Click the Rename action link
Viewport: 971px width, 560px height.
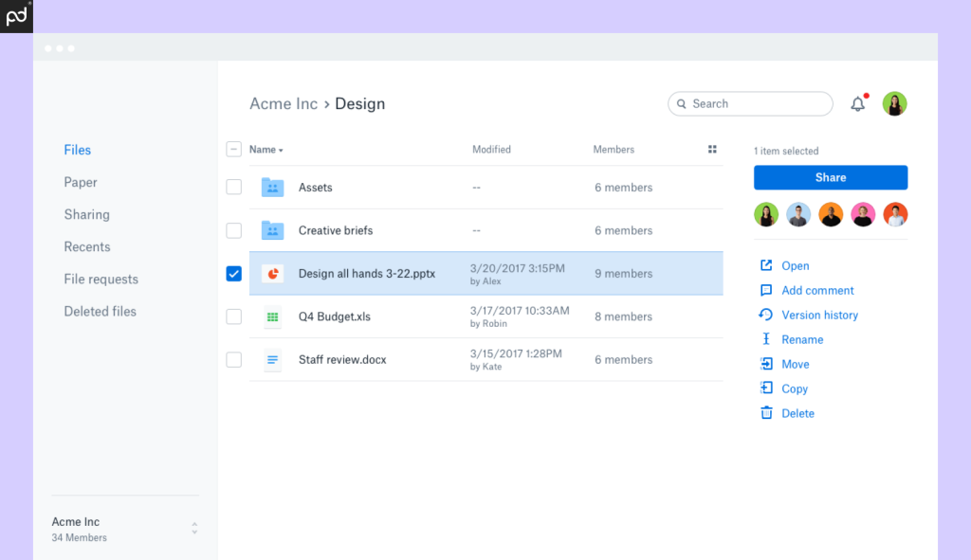(802, 340)
